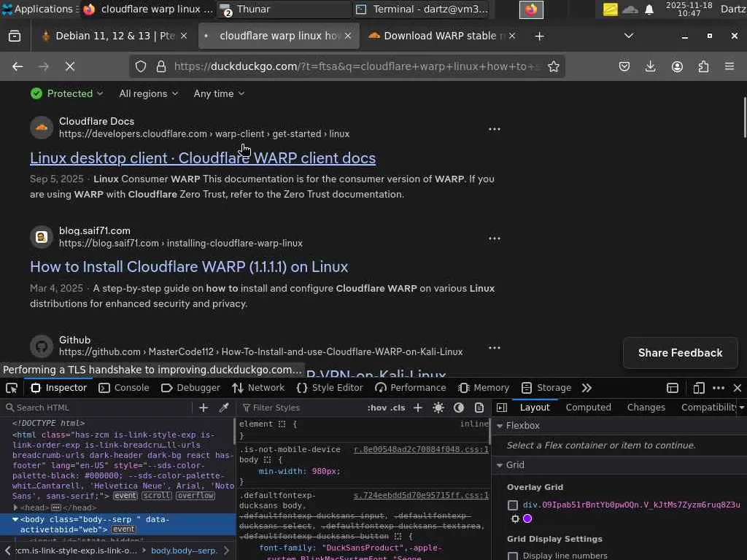Open the Responsive Design Mode icon
The image size is (747, 560).
pos(698,388)
